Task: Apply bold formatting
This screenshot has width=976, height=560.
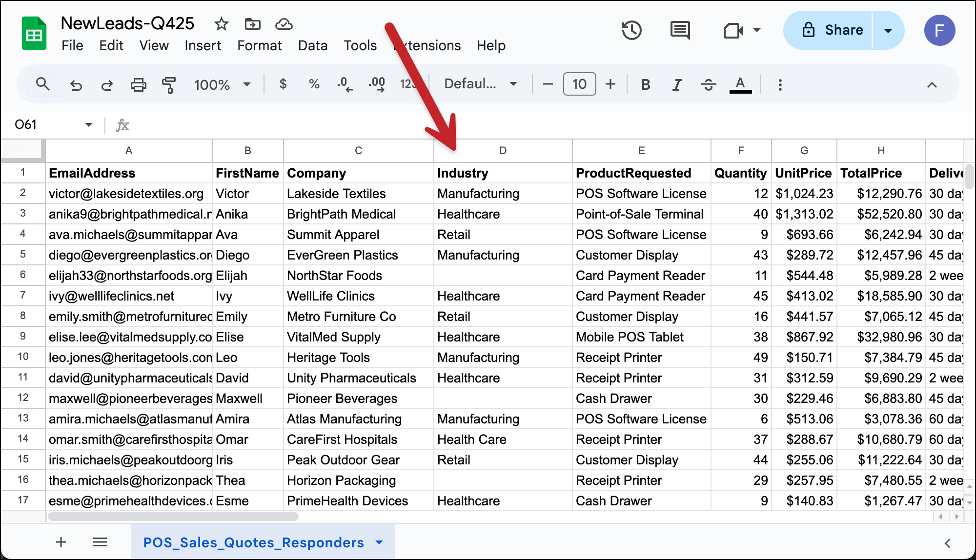Action: click(646, 84)
